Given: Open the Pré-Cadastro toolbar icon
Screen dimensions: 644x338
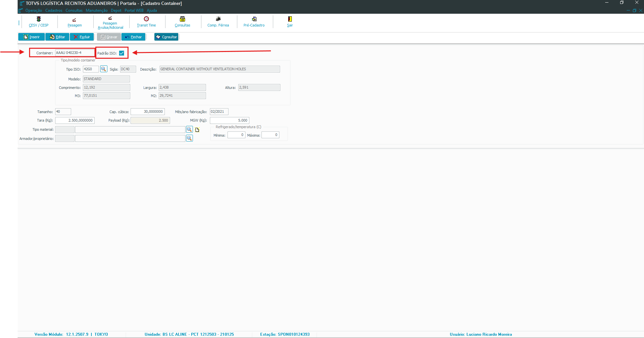Looking at the screenshot, I should [x=254, y=19].
